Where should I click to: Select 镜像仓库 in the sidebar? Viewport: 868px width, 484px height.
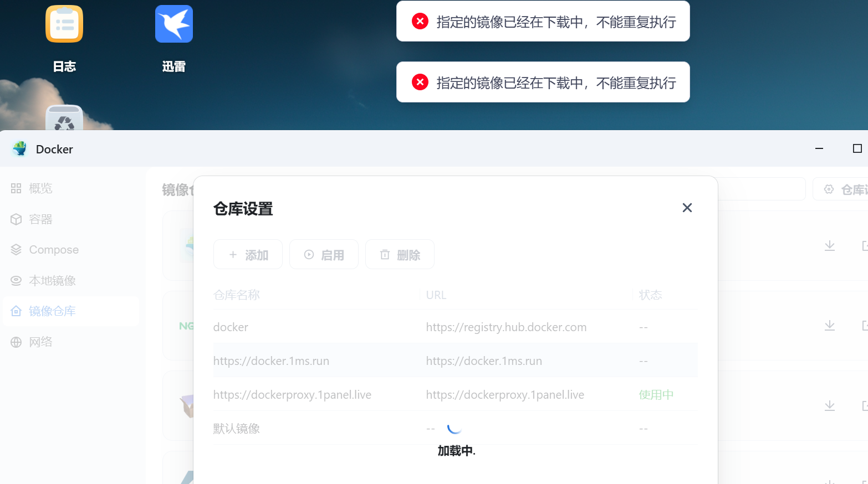pyautogui.click(x=70, y=311)
